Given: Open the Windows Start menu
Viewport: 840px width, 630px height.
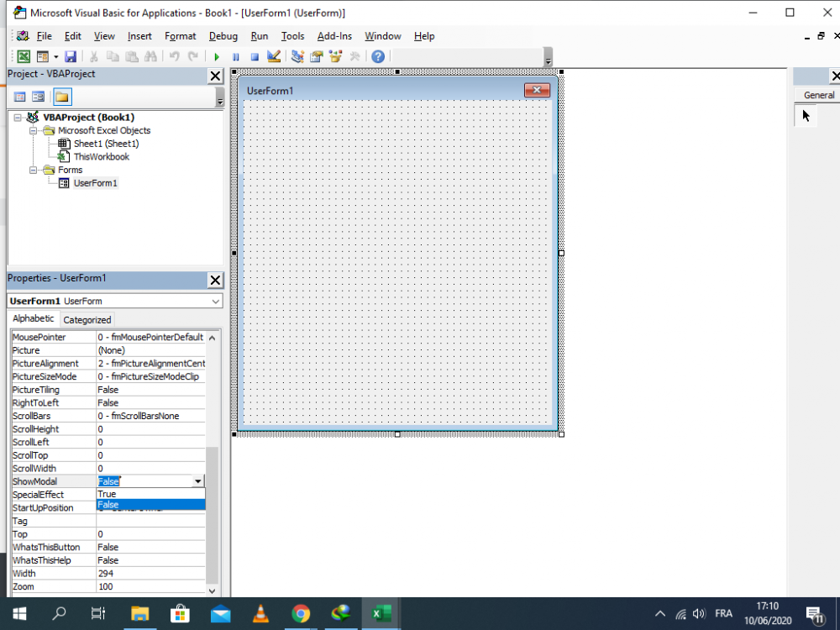Looking at the screenshot, I should point(20,613).
